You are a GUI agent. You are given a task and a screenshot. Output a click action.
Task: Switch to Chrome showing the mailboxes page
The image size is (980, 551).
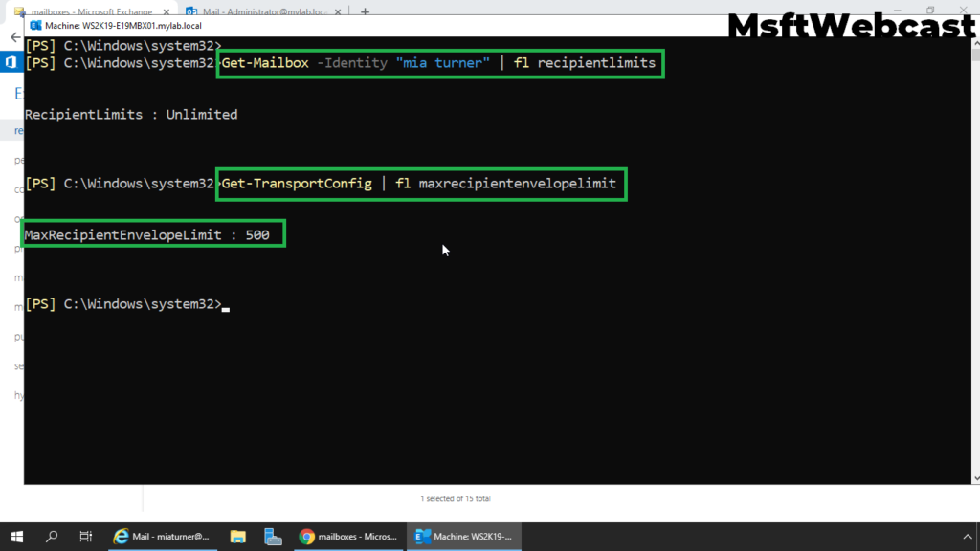[349, 537]
